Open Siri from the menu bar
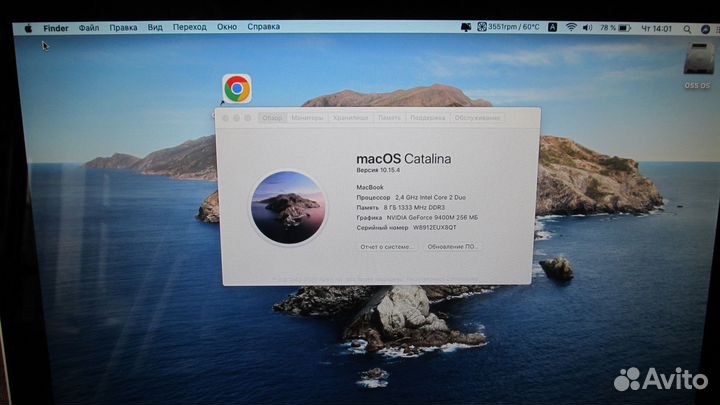720x405 pixels. [x=705, y=29]
